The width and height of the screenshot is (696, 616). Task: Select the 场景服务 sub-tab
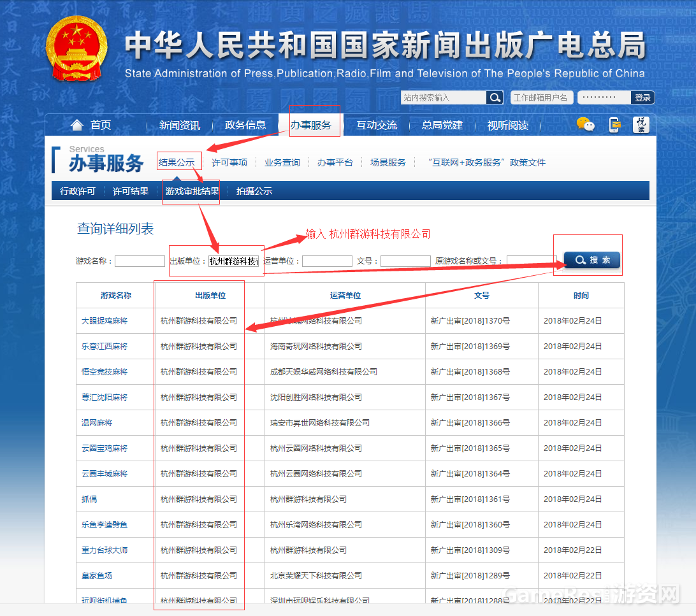388,162
